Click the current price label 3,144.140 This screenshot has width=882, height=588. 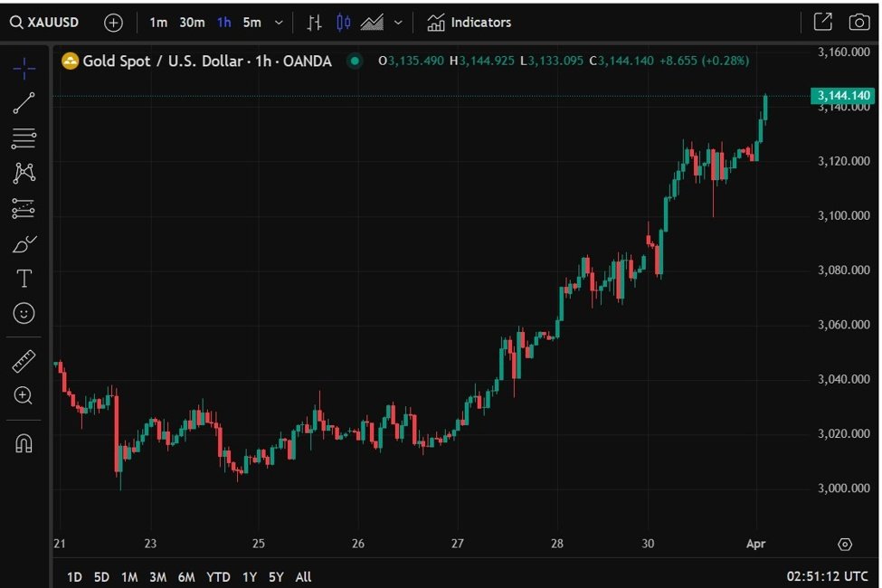842,96
